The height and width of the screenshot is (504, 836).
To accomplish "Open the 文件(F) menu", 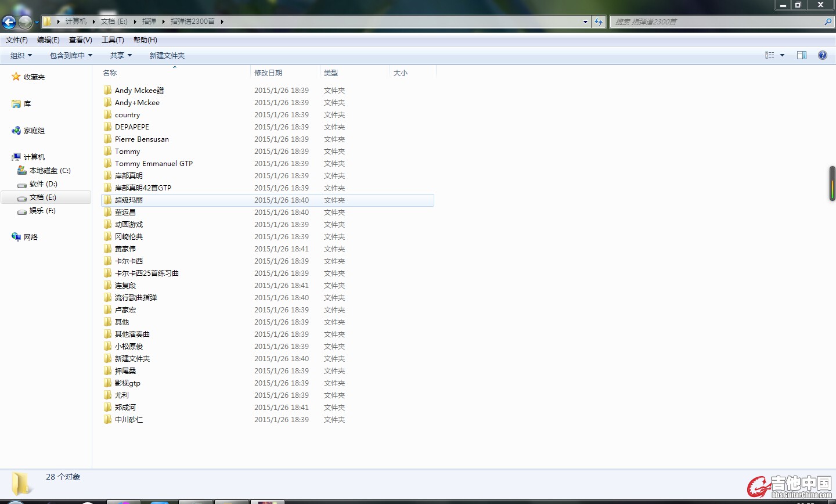I will pyautogui.click(x=17, y=40).
